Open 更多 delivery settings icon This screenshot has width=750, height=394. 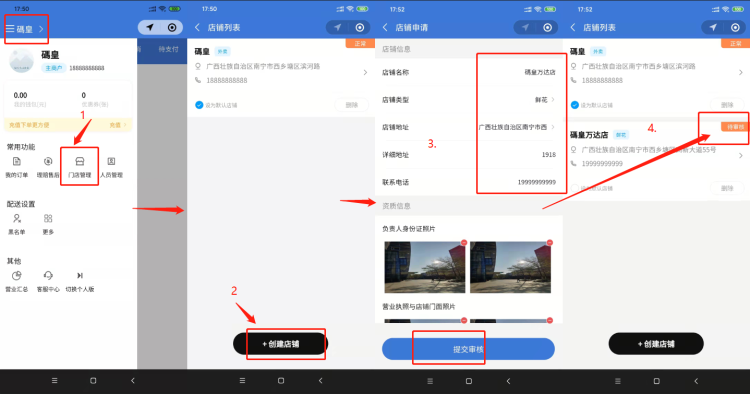[48, 224]
